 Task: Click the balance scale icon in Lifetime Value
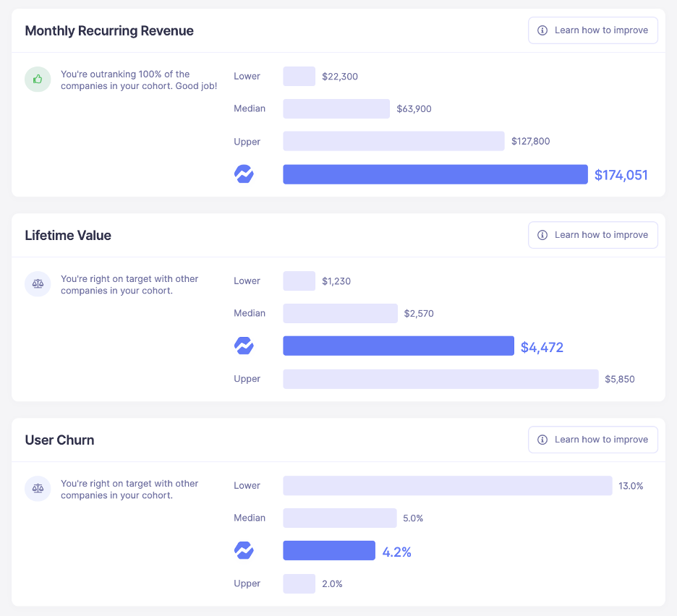38,284
